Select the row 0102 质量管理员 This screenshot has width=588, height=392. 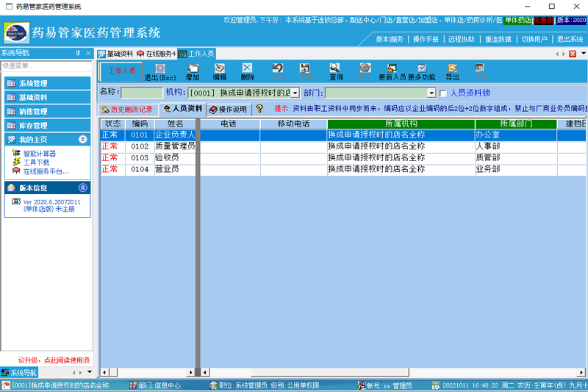(343, 146)
